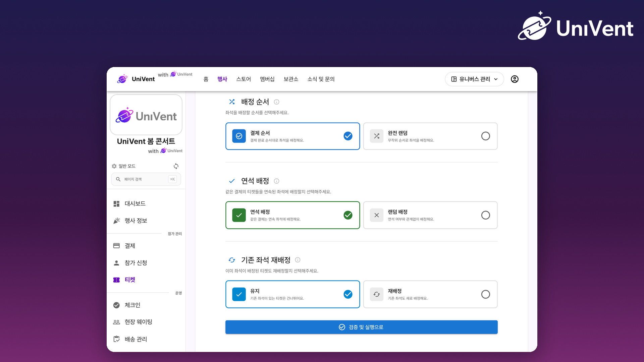Click the UniVent 봄 콘서트 title
The image size is (644, 362).
146,141
